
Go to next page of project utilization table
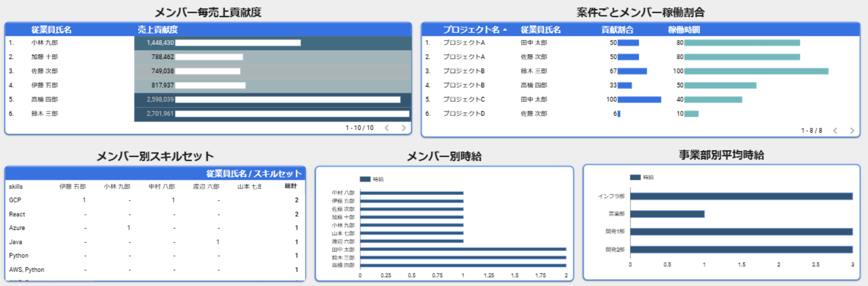[x=852, y=131]
